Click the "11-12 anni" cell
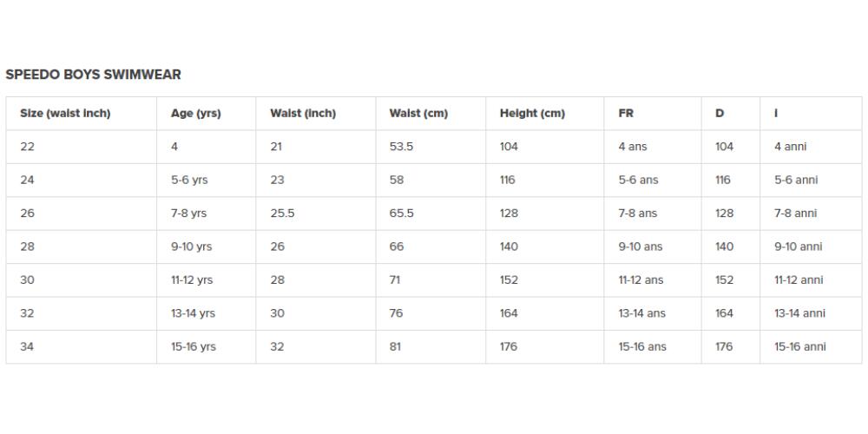The height and width of the screenshot is (434, 868). (x=799, y=280)
